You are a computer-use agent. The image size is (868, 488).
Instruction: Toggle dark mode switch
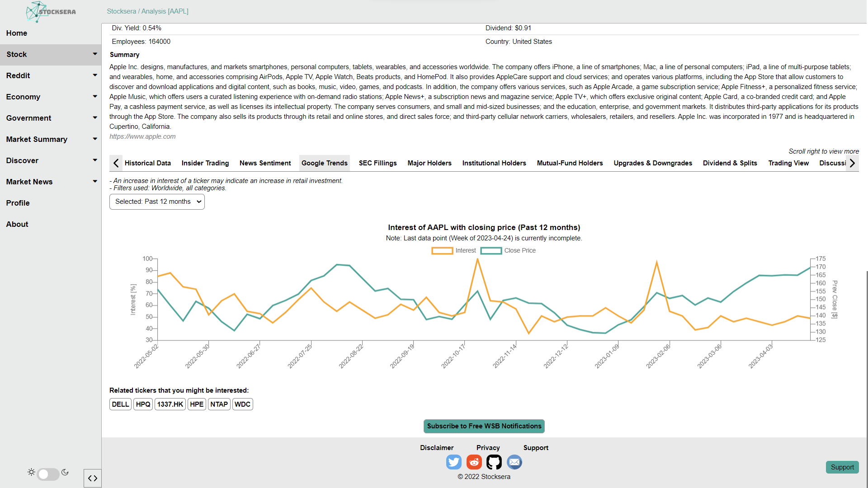48,474
